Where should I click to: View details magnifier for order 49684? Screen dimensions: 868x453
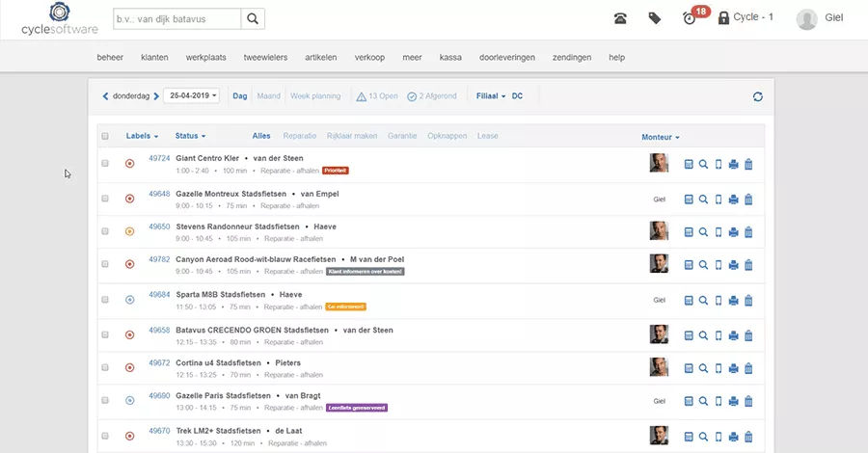click(x=703, y=301)
